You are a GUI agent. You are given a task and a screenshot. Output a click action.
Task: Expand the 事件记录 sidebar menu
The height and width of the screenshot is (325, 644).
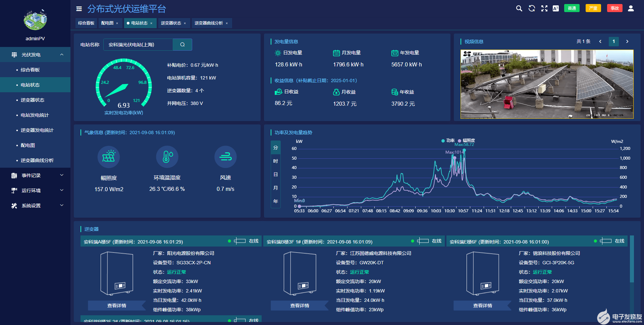pos(35,175)
